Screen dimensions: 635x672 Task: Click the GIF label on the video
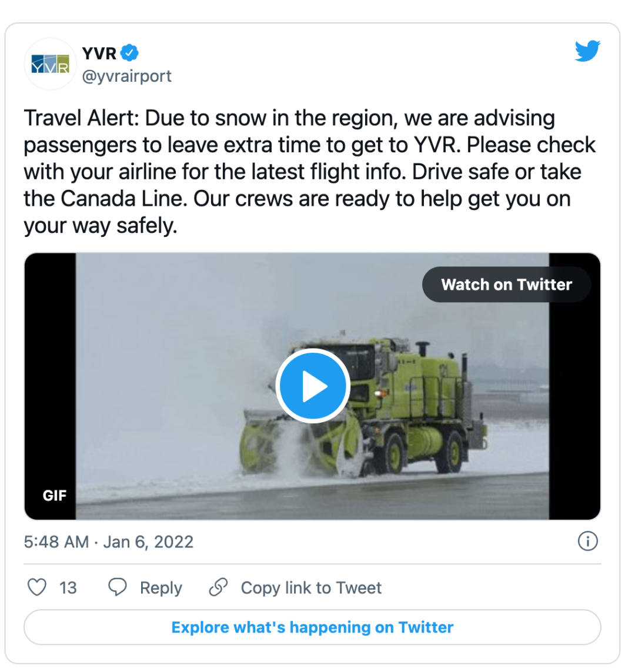[x=55, y=496]
